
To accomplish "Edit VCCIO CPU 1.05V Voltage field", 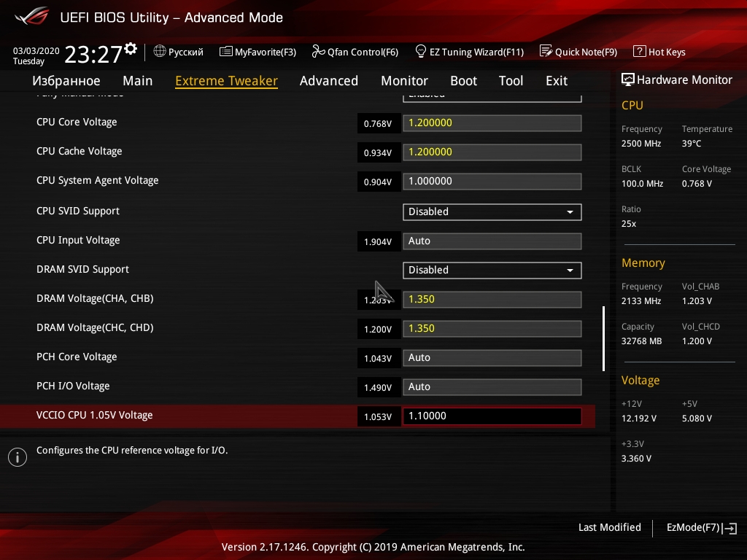I will click(x=492, y=416).
